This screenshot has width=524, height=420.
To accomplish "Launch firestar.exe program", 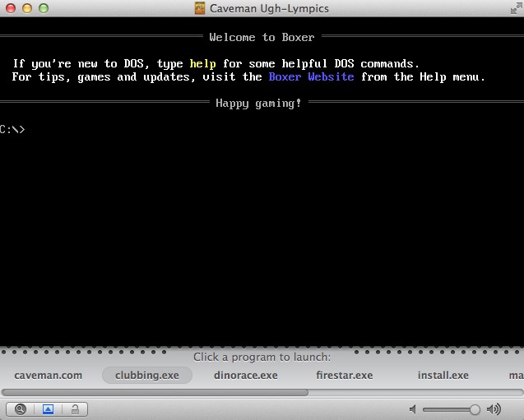I will (x=345, y=376).
